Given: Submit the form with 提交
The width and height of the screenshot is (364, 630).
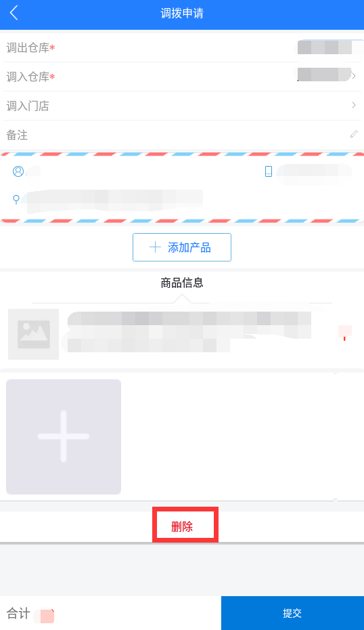Looking at the screenshot, I should click(x=292, y=613).
